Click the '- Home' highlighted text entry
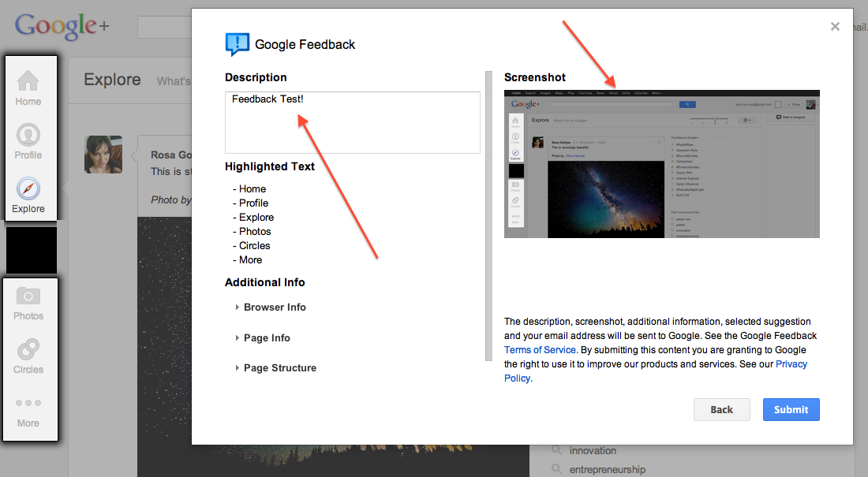 click(x=249, y=188)
